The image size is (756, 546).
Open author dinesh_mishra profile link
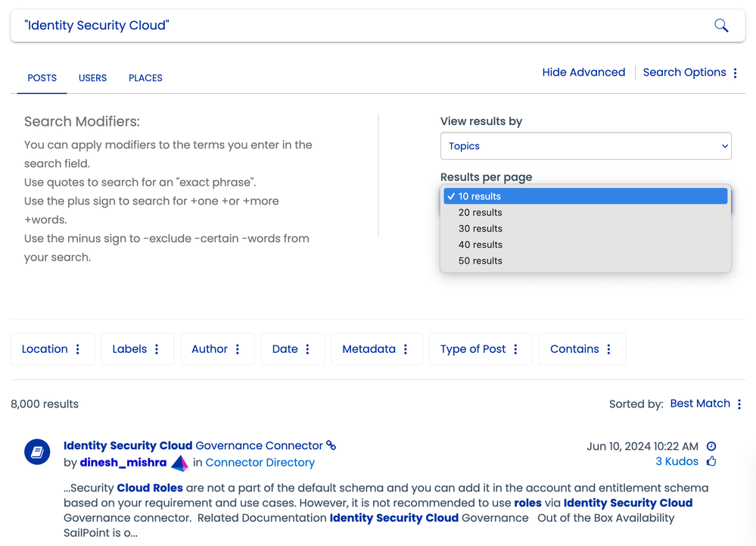click(x=123, y=463)
